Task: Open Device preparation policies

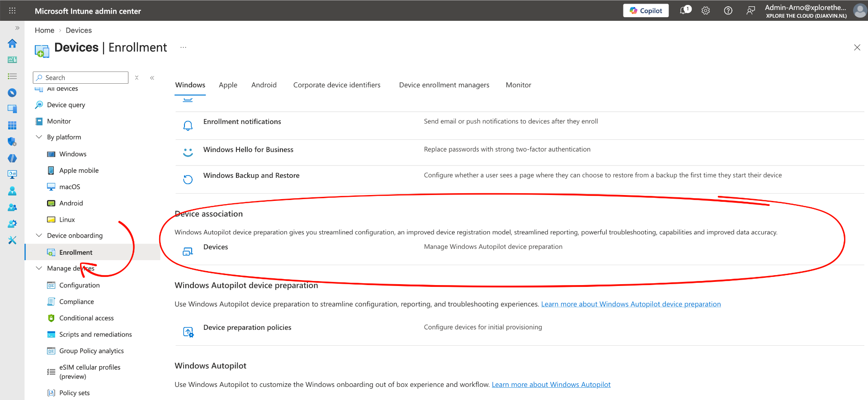Action: click(247, 328)
